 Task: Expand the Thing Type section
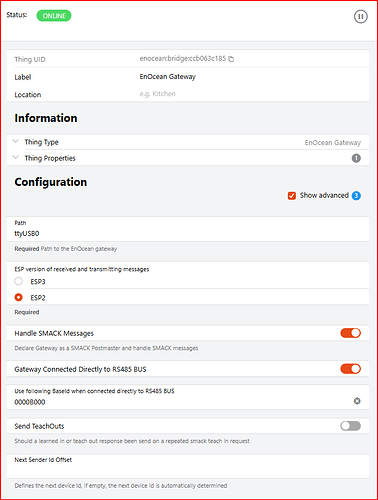point(15,142)
